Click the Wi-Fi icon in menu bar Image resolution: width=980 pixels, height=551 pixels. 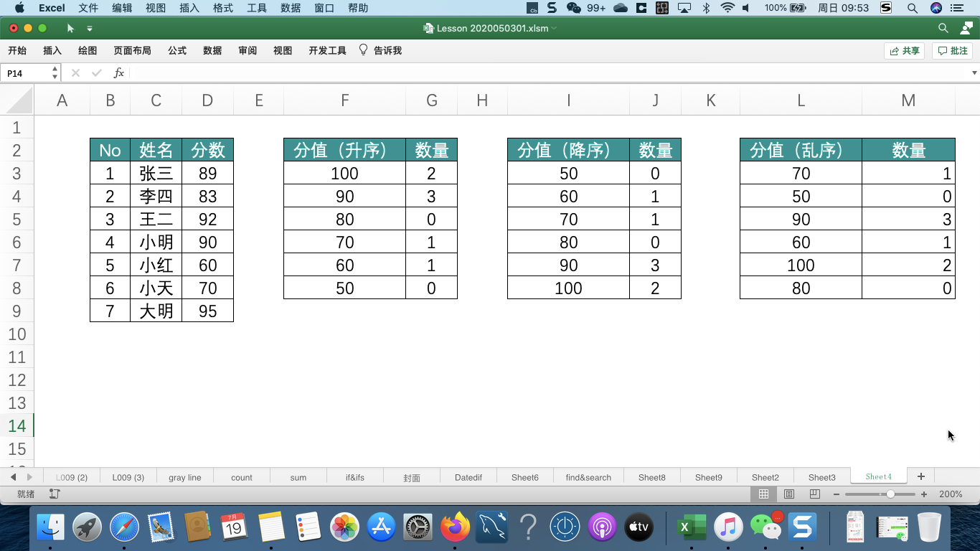click(x=727, y=8)
